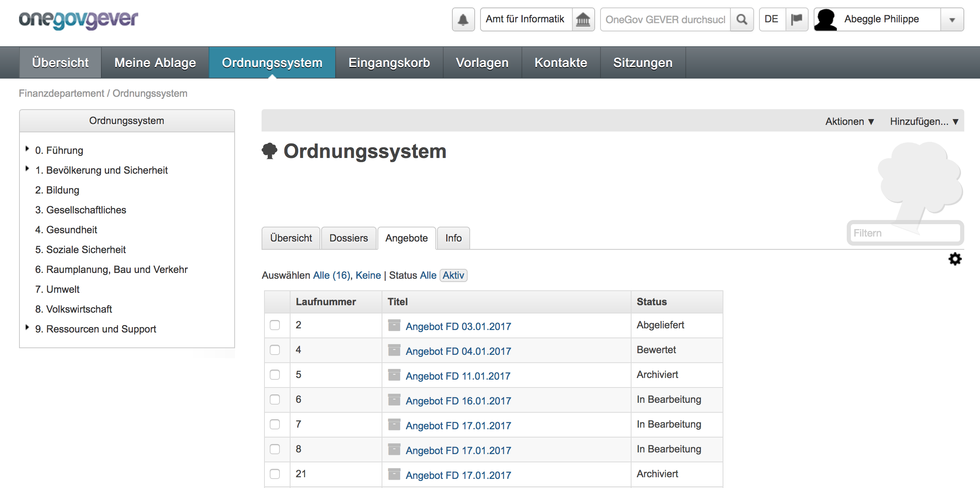This screenshot has height=488, width=980.
Task: Open Angebot FD 04.01.2017
Action: click(x=458, y=351)
